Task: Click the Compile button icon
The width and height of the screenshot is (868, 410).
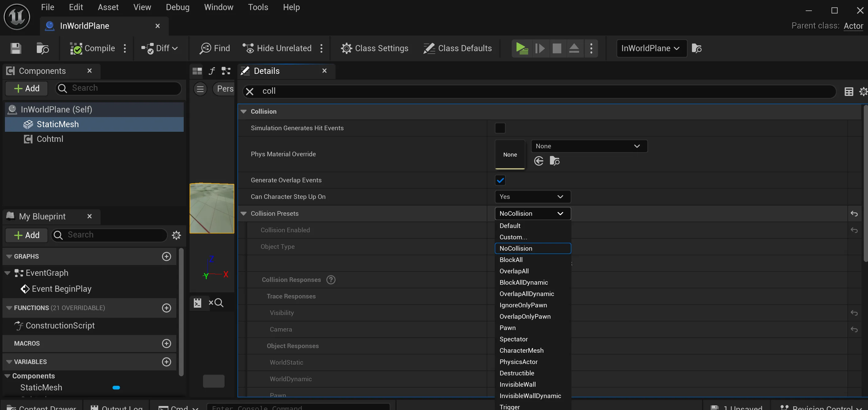Action: click(x=76, y=48)
